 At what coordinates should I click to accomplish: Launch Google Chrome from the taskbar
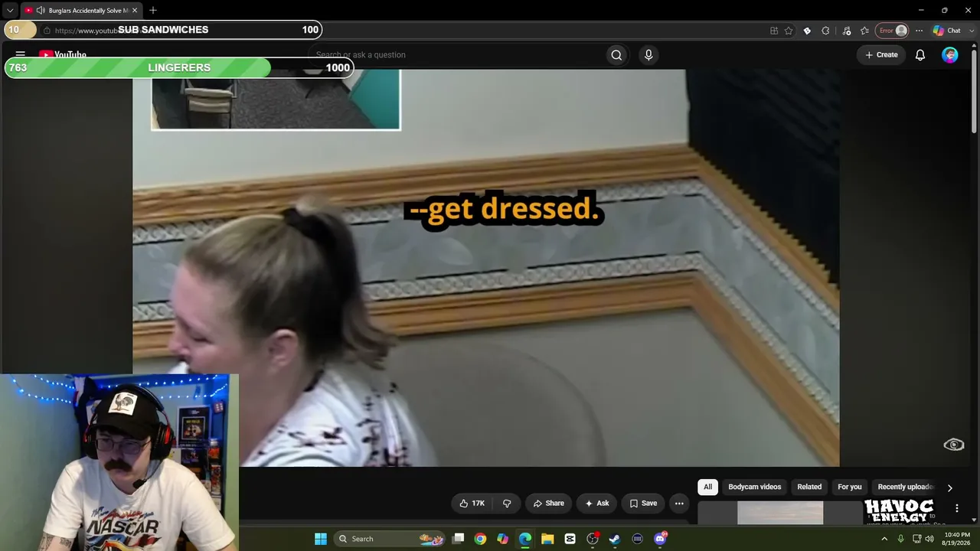click(x=480, y=539)
